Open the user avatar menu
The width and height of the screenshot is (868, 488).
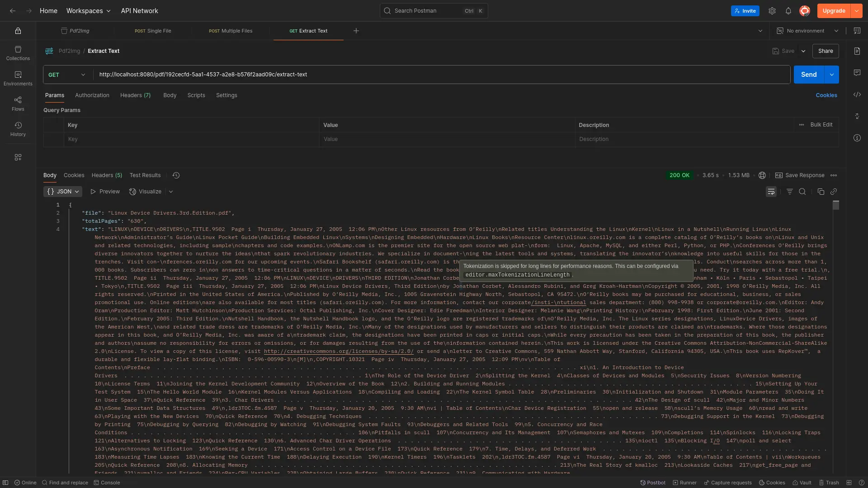tap(805, 11)
